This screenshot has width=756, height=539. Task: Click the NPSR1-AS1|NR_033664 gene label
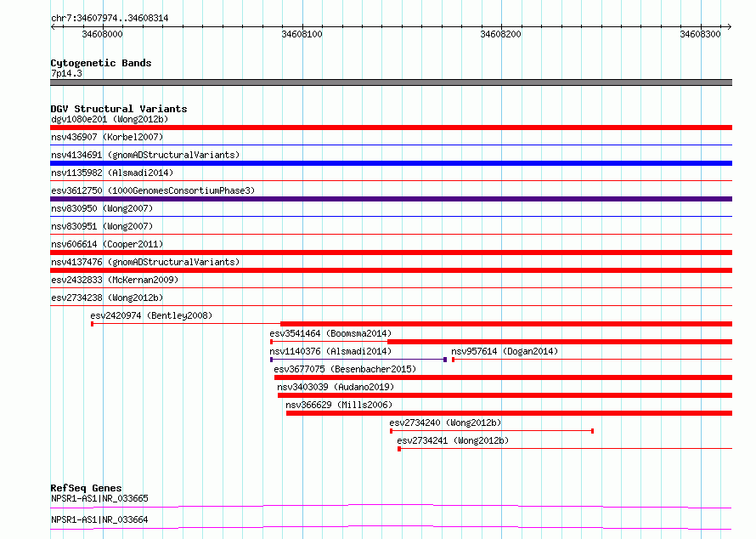click(x=99, y=519)
